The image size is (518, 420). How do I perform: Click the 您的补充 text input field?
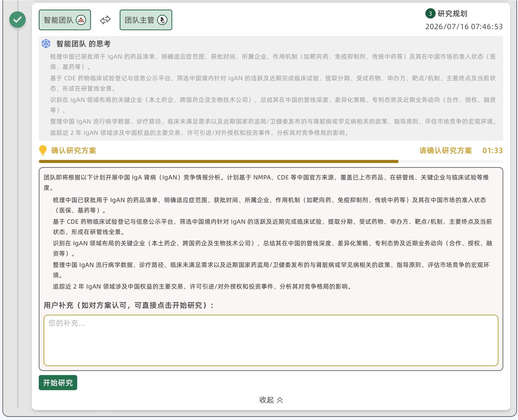pyautogui.click(x=271, y=340)
